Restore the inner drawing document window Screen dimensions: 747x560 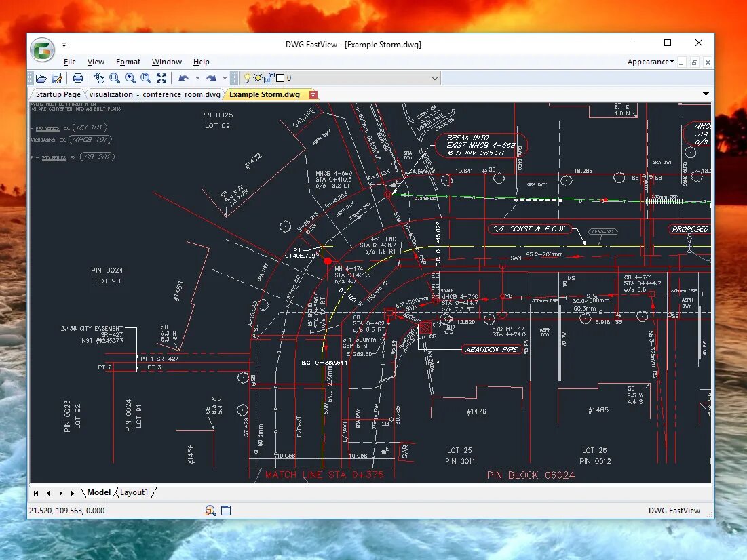click(695, 62)
